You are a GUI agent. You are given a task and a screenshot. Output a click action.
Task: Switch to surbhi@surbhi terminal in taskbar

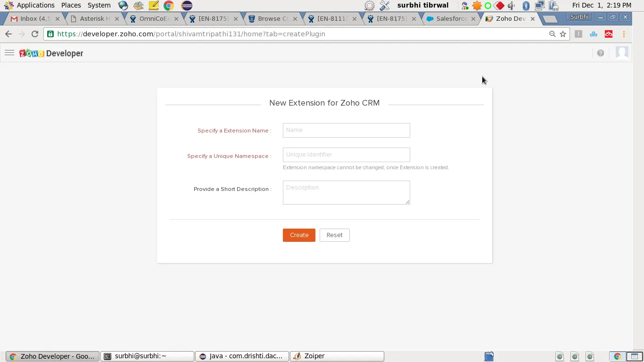tap(148, 356)
